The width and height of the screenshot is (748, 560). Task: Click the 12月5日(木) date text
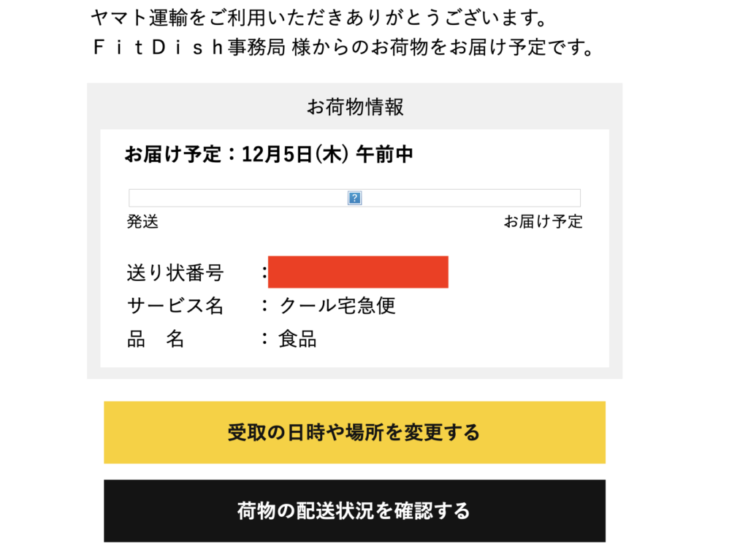295,154
